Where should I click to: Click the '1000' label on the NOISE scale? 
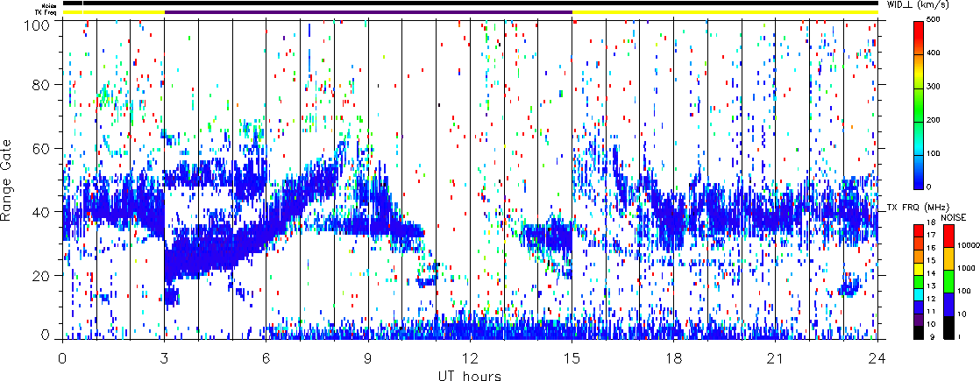[966, 269]
